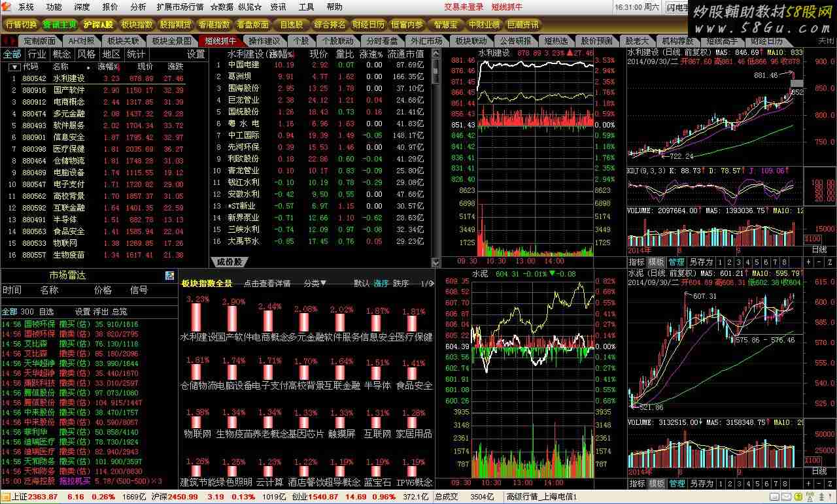
Task: Open the 功能 menu
Action: click(54, 7)
